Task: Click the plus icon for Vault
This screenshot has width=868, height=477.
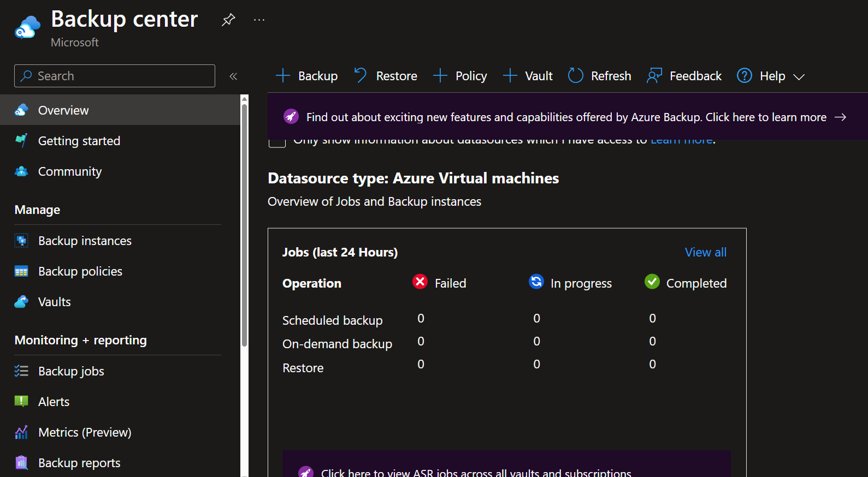Action: click(x=510, y=75)
